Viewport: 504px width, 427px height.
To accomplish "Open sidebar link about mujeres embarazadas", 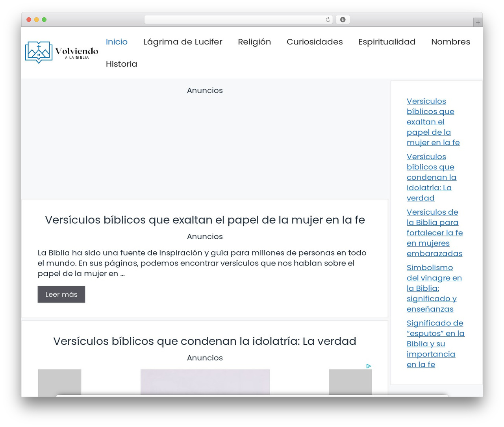I will [435, 233].
